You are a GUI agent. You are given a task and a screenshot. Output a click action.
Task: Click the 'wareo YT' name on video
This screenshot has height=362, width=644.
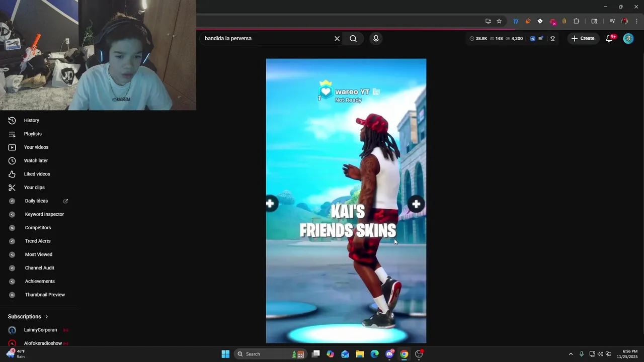coord(352,92)
